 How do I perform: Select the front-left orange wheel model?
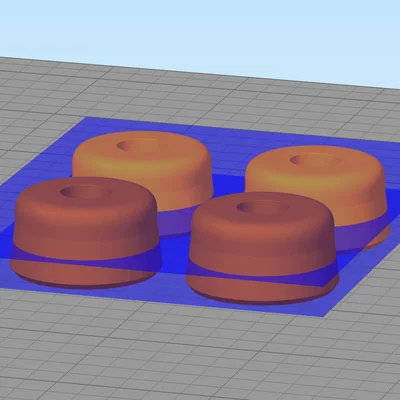click(85, 233)
